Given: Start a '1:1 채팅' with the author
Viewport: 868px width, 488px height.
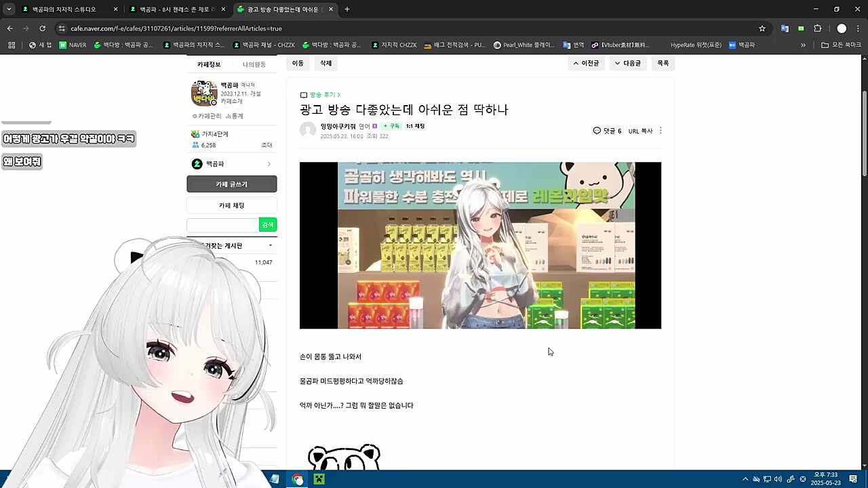Looking at the screenshot, I should coord(415,126).
